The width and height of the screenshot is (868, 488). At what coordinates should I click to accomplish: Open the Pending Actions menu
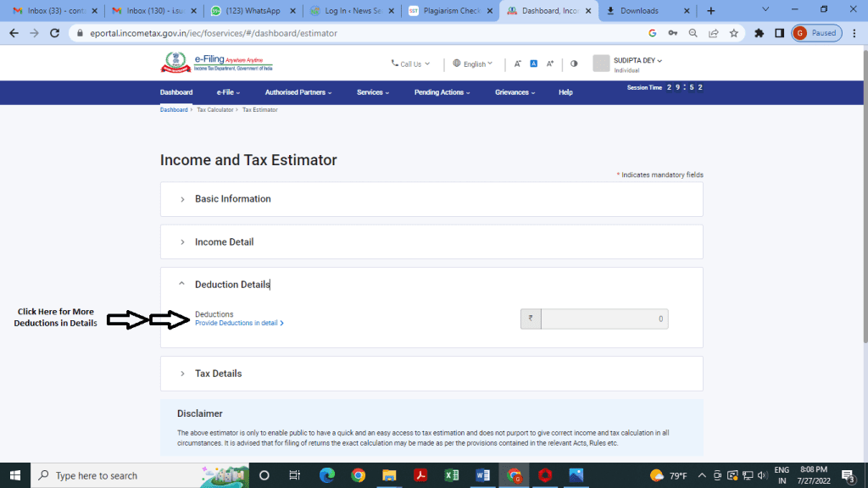[x=442, y=92]
